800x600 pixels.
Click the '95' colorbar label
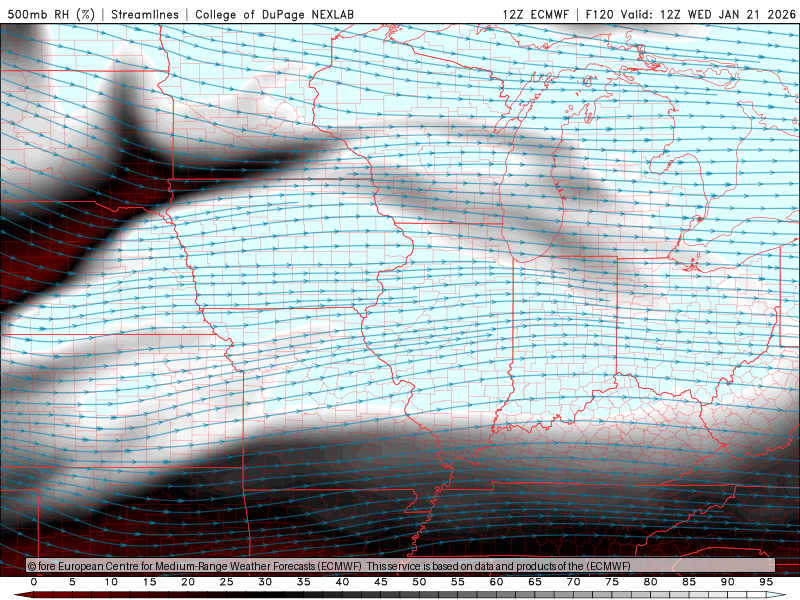766,582
